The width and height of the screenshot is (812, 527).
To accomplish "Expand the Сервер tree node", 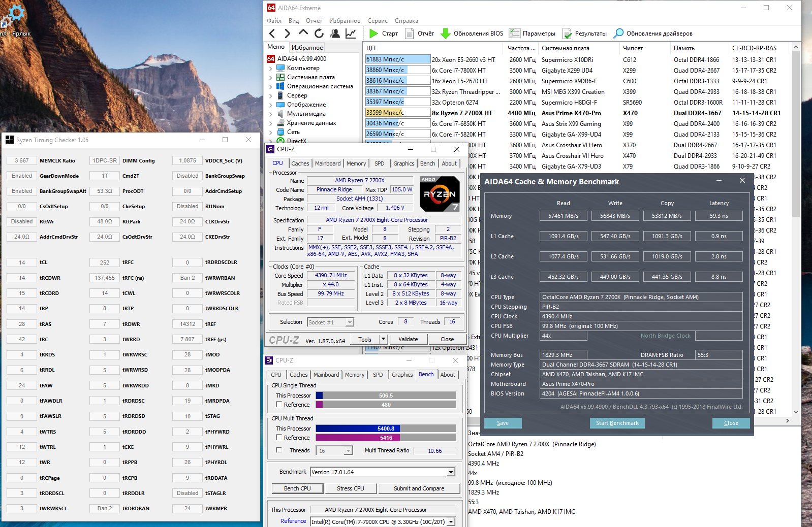I will point(270,96).
